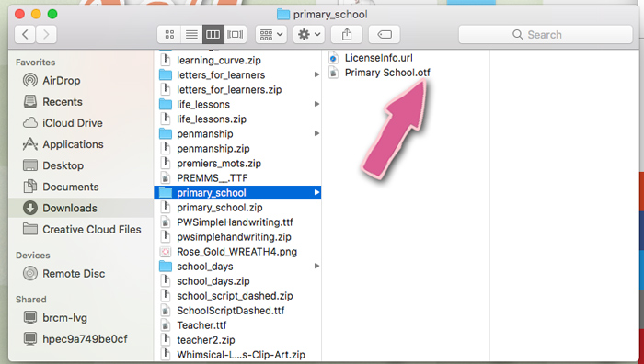644x364 pixels.
Task: Select letters_for_learners.zip file
Action: tap(237, 90)
